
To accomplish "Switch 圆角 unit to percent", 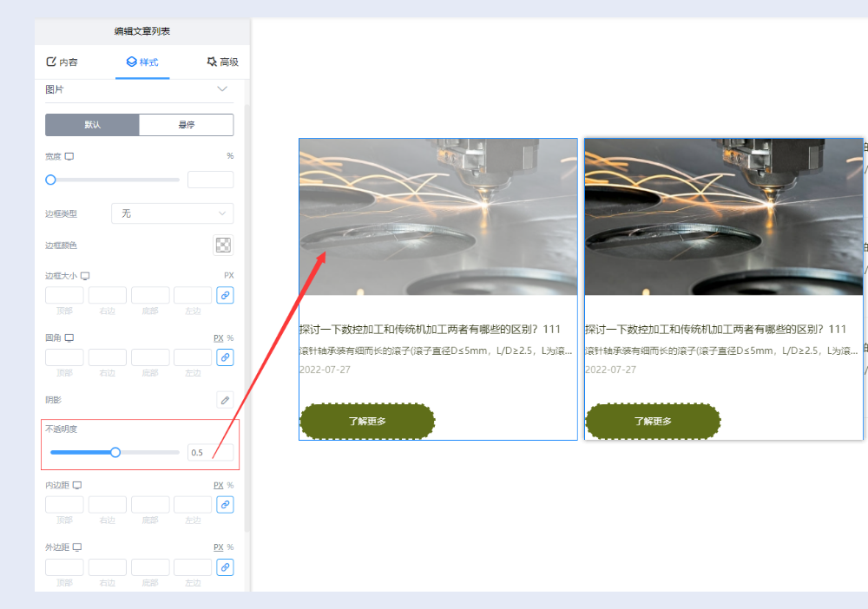I will pyautogui.click(x=230, y=337).
